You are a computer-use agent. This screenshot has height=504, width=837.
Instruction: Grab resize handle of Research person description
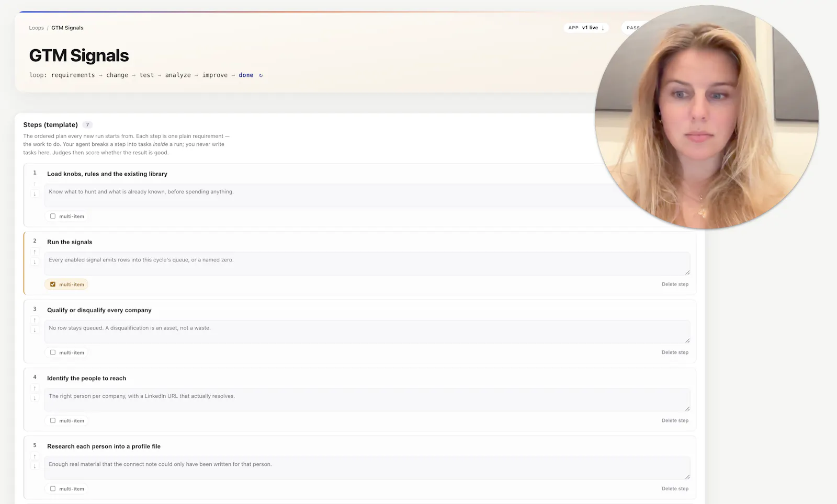click(x=687, y=477)
